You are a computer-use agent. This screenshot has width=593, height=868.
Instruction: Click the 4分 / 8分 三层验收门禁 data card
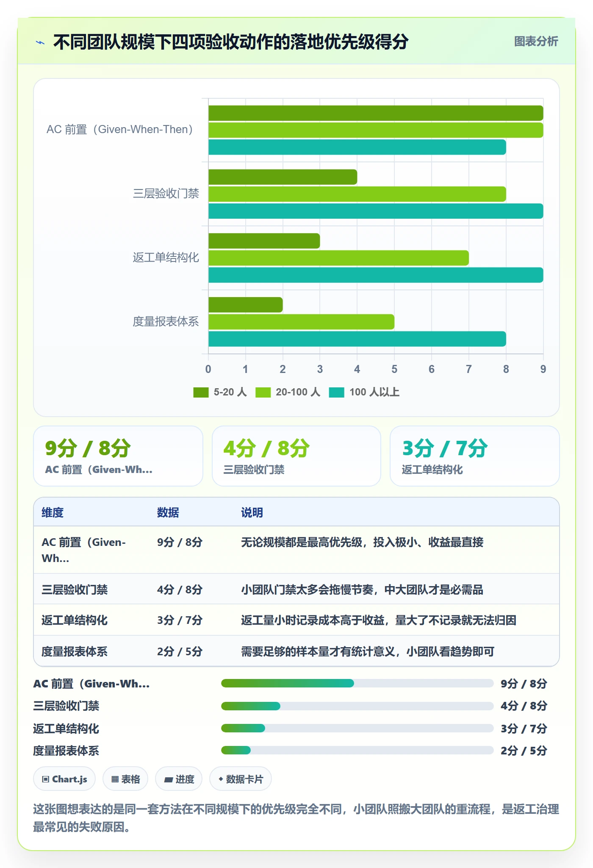click(296, 456)
